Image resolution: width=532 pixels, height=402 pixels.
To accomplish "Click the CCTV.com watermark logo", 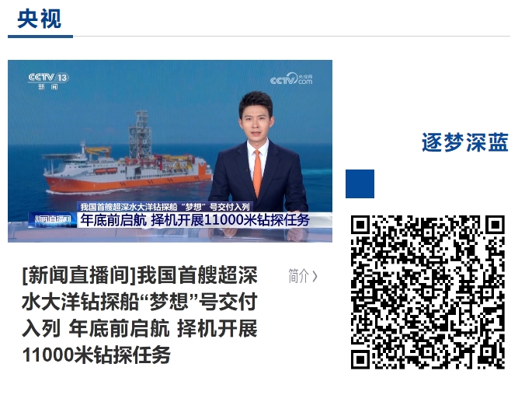I will coord(291,79).
